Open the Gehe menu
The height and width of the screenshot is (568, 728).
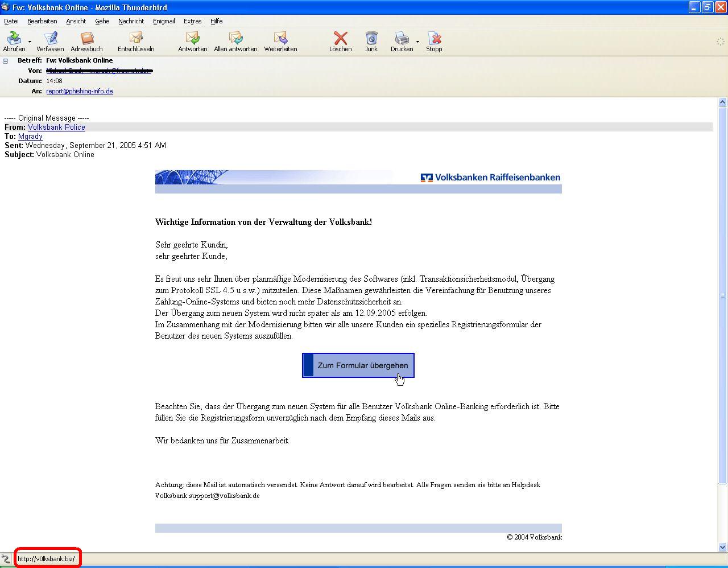(x=102, y=21)
